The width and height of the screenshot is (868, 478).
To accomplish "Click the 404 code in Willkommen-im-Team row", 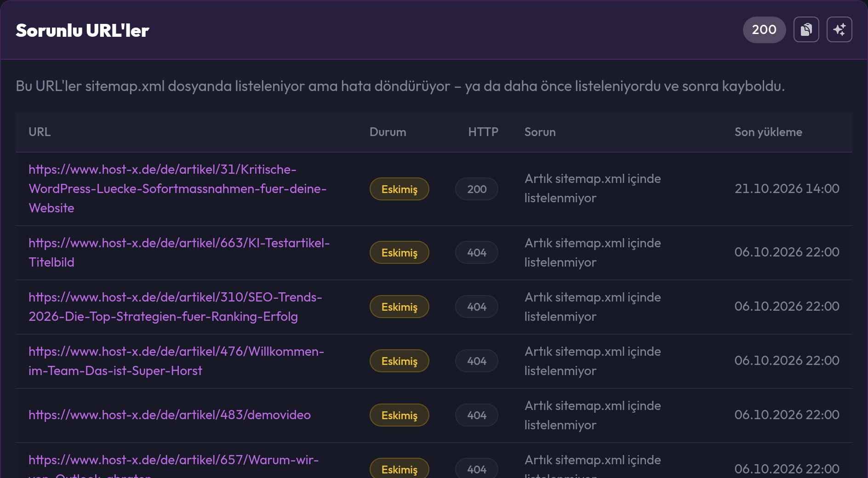I will point(477,361).
